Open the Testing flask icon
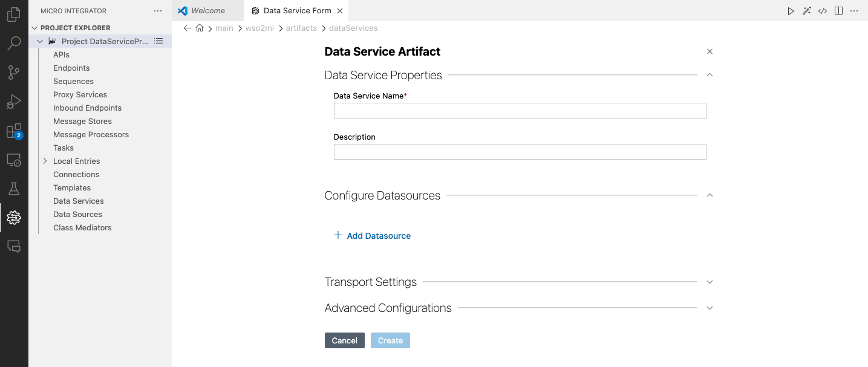The width and height of the screenshot is (868, 367). (x=14, y=189)
